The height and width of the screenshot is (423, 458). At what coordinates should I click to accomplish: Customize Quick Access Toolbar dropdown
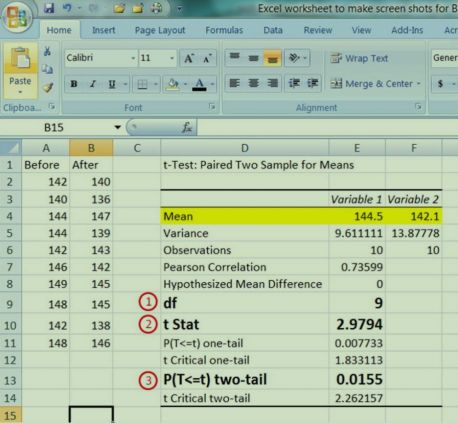click(179, 9)
